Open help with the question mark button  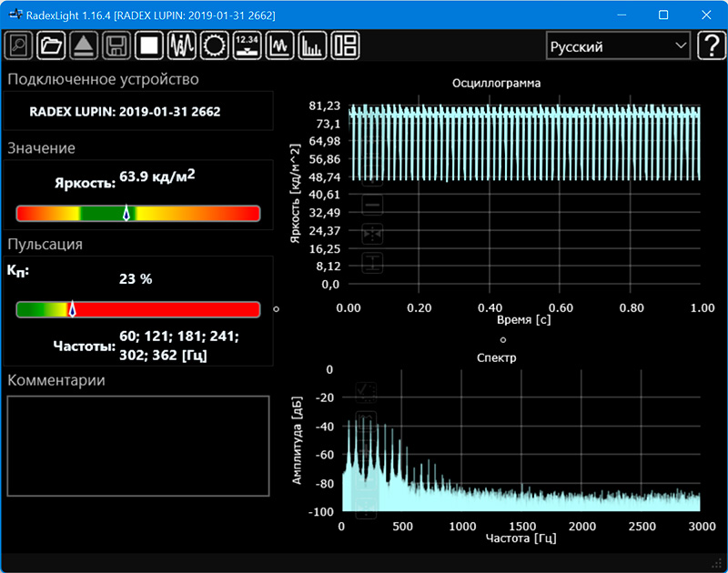(x=709, y=46)
